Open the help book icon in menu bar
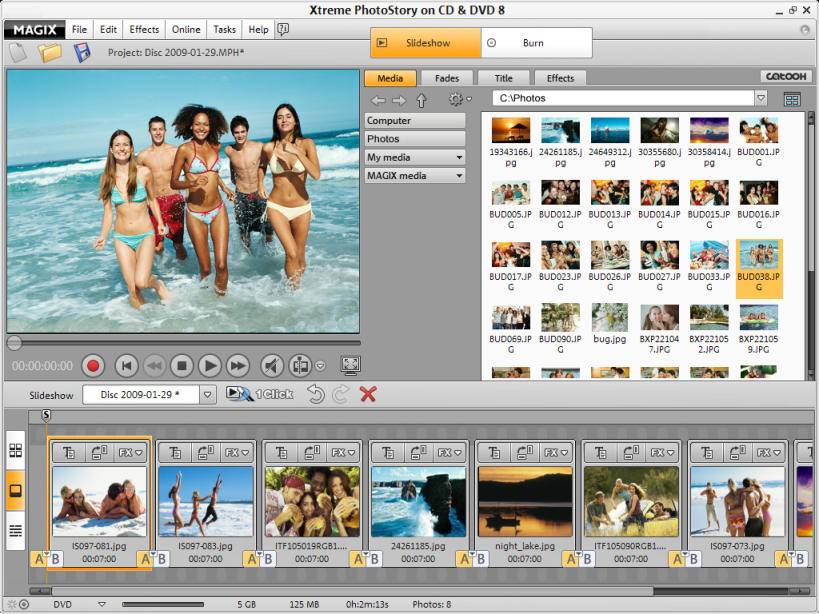Image resolution: width=819 pixels, height=614 pixels. tap(283, 29)
